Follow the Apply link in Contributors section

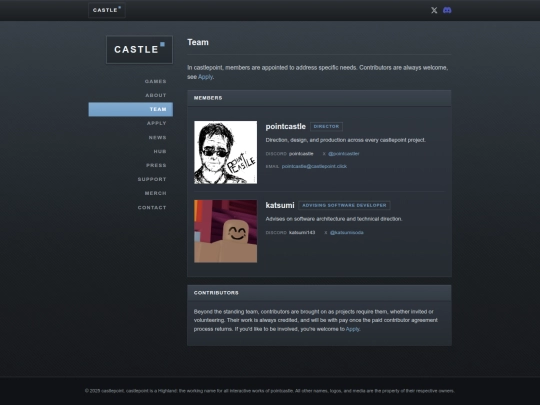click(x=352, y=329)
